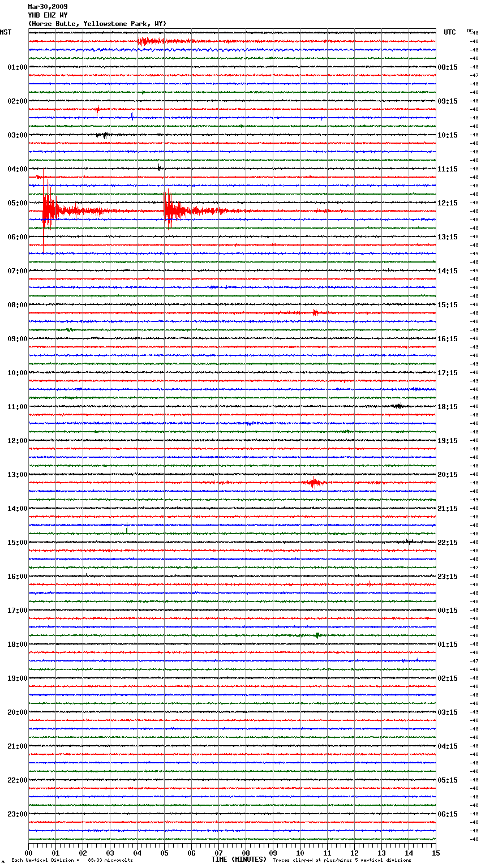Click the "18:15" UTC time label
Screen dimensions: 481x868
click(448, 407)
